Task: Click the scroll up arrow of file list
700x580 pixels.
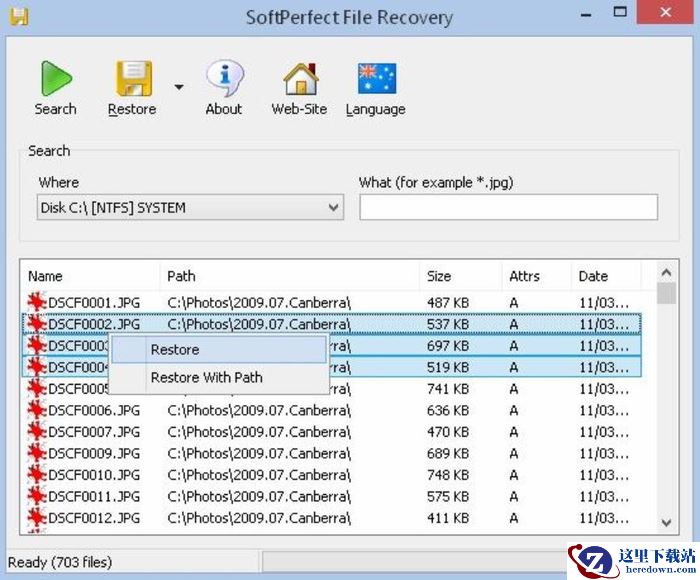Action: tap(667, 272)
